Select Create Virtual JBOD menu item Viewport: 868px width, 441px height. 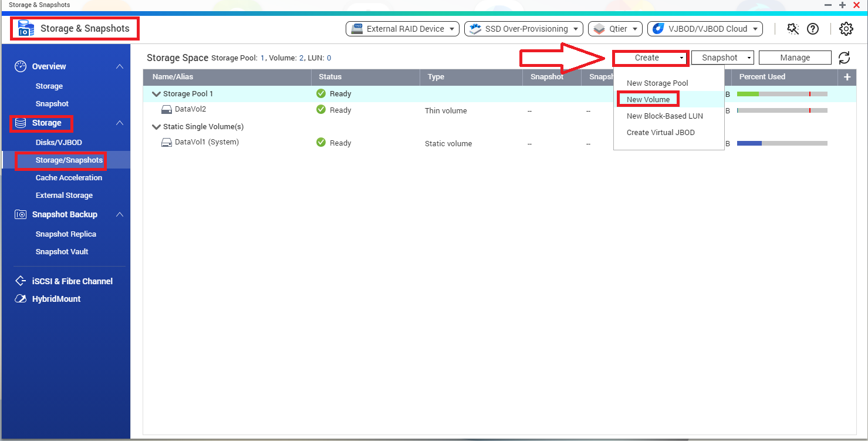(660, 132)
